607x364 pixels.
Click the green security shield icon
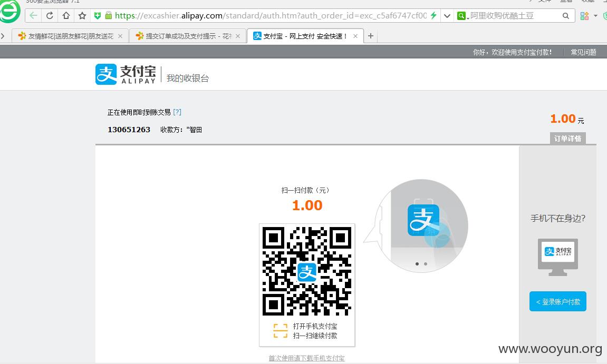pyautogui.click(x=98, y=15)
